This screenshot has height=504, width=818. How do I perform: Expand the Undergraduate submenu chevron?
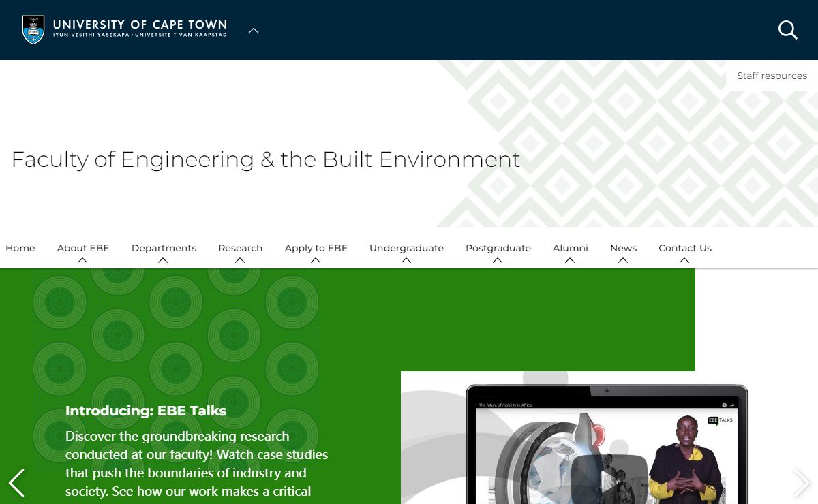(406, 260)
